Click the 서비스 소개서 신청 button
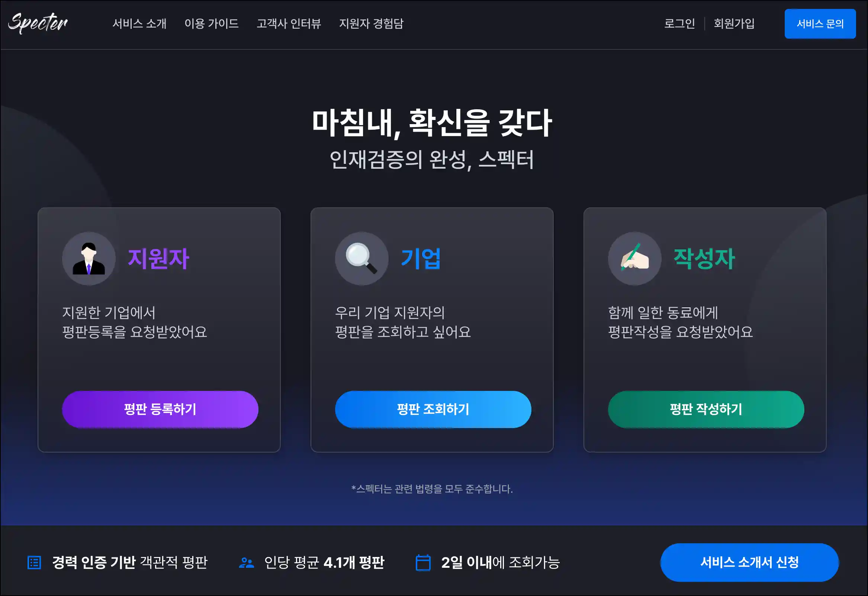 click(749, 563)
